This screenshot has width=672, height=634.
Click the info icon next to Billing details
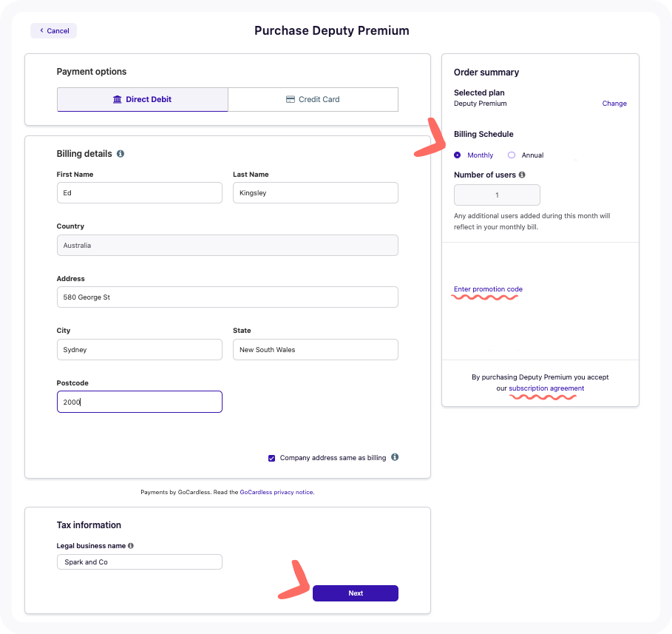pyautogui.click(x=121, y=154)
